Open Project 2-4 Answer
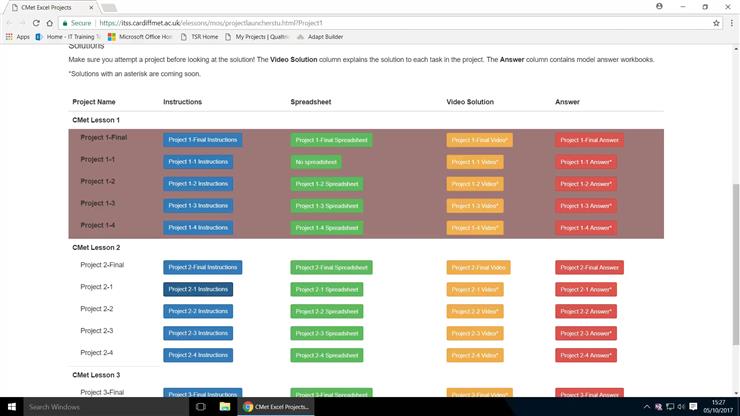The height and width of the screenshot is (416, 740). pyautogui.click(x=586, y=356)
